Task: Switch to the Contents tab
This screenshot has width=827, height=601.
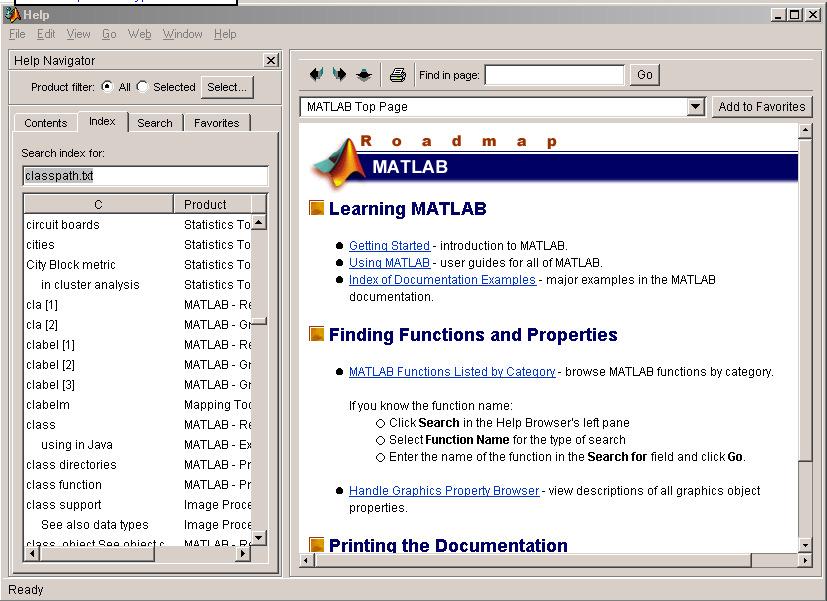Action: coord(46,123)
